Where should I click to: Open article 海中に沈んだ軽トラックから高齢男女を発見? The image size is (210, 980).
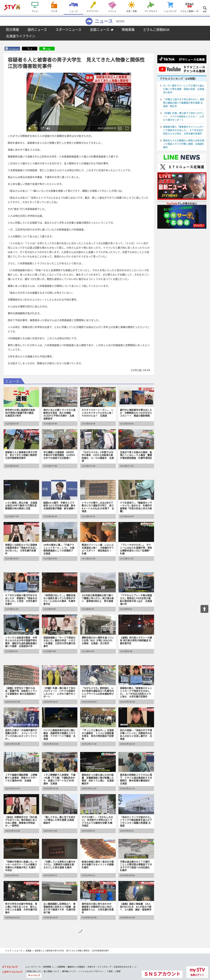pyautogui.click(x=60, y=406)
